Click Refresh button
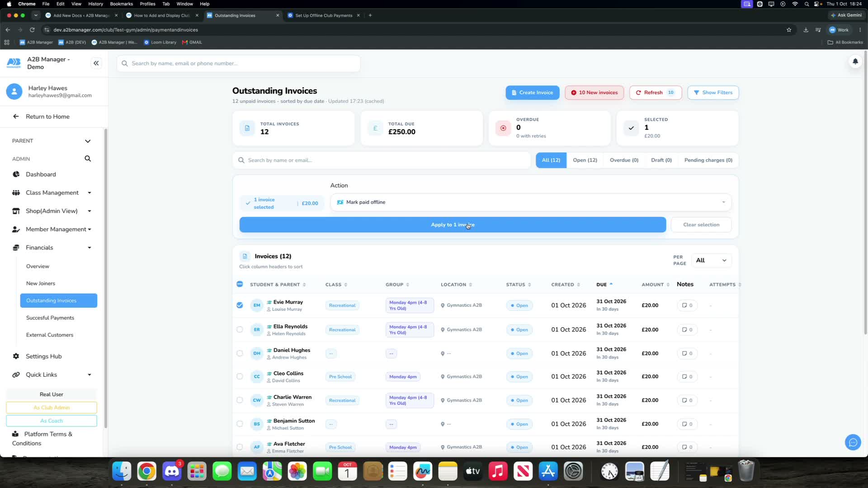Screen dimensions: 868x488 pyautogui.click(x=655, y=93)
